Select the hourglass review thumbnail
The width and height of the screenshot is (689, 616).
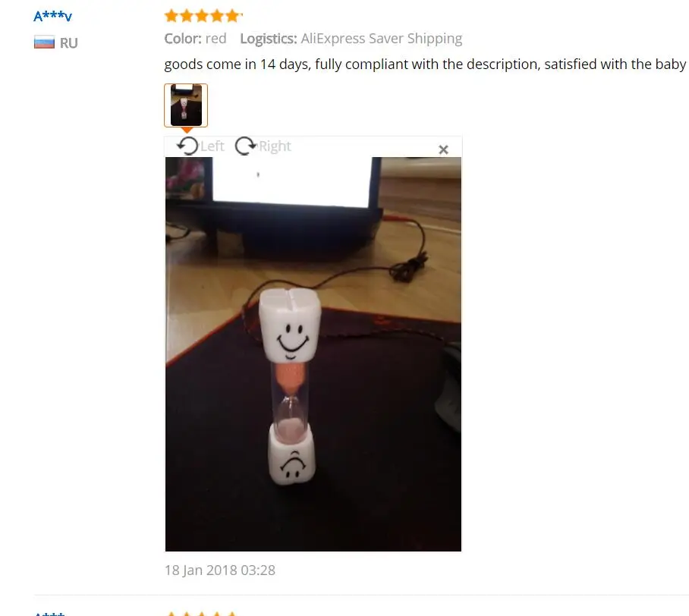click(x=186, y=105)
